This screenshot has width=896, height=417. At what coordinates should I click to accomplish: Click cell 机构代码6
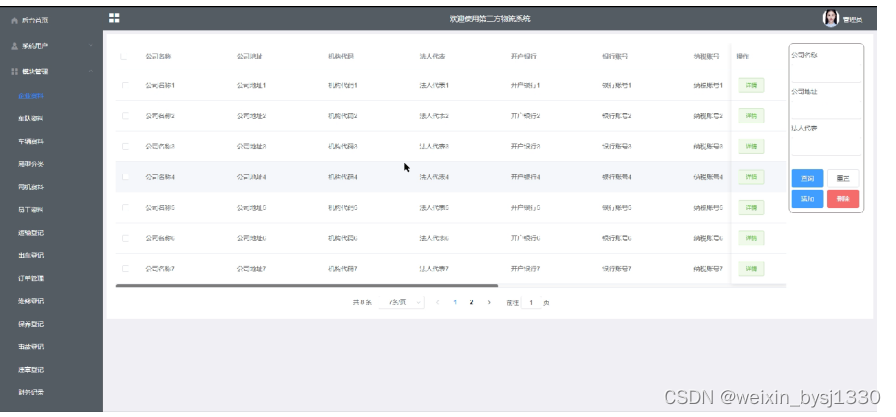click(x=343, y=238)
